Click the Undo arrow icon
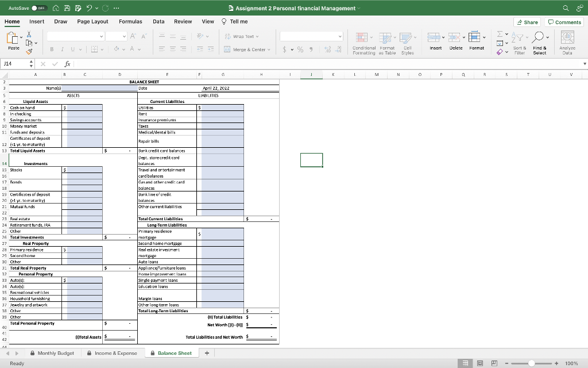The height and width of the screenshot is (368, 588). click(x=89, y=8)
